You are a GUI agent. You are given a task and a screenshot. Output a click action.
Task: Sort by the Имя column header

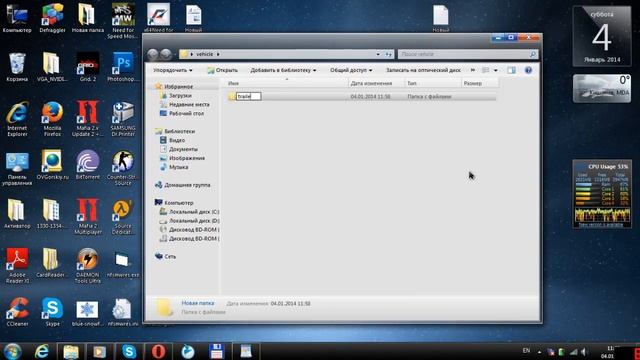click(286, 83)
